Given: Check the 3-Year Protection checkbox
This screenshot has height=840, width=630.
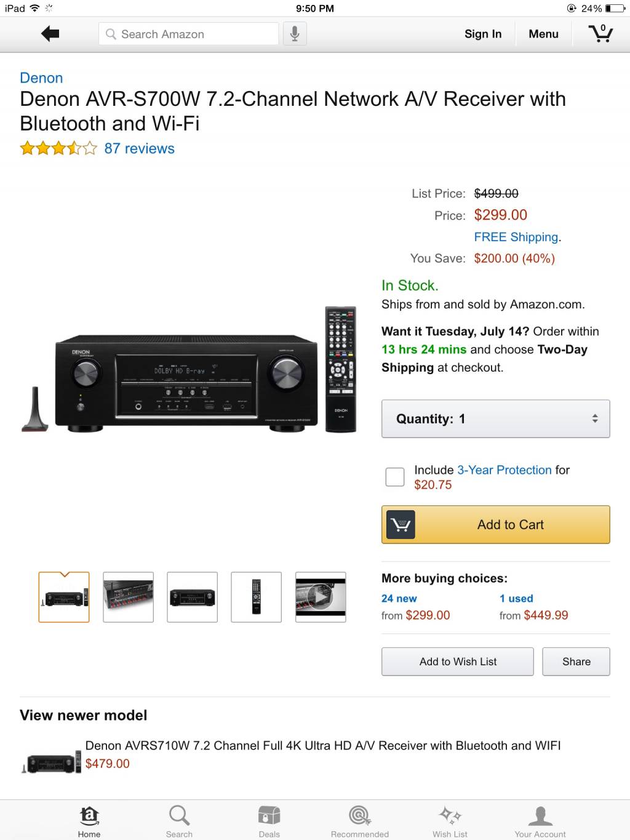Looking at the screenshot, I should [395, 477].
